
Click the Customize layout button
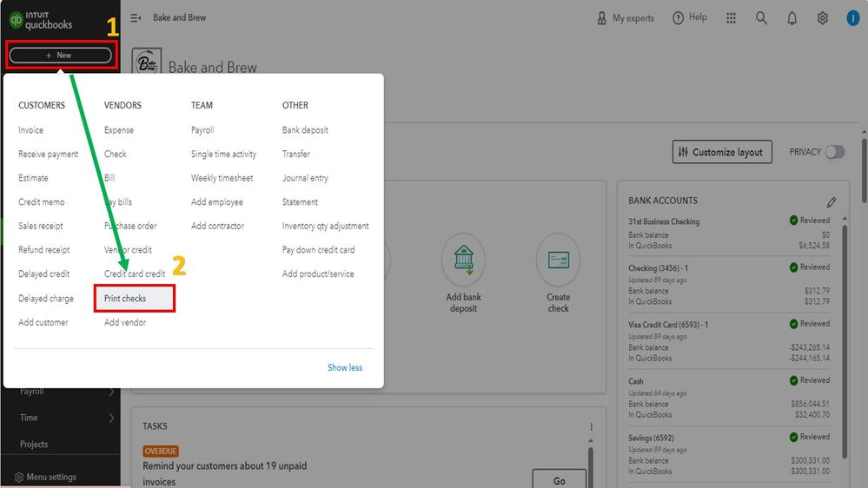tap(722, 152)
